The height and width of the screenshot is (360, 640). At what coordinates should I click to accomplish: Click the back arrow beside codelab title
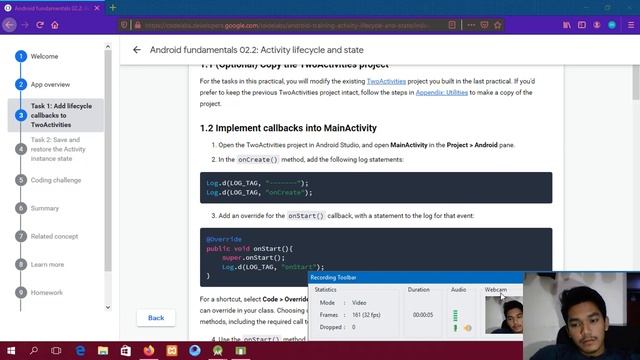pos(137,50)
